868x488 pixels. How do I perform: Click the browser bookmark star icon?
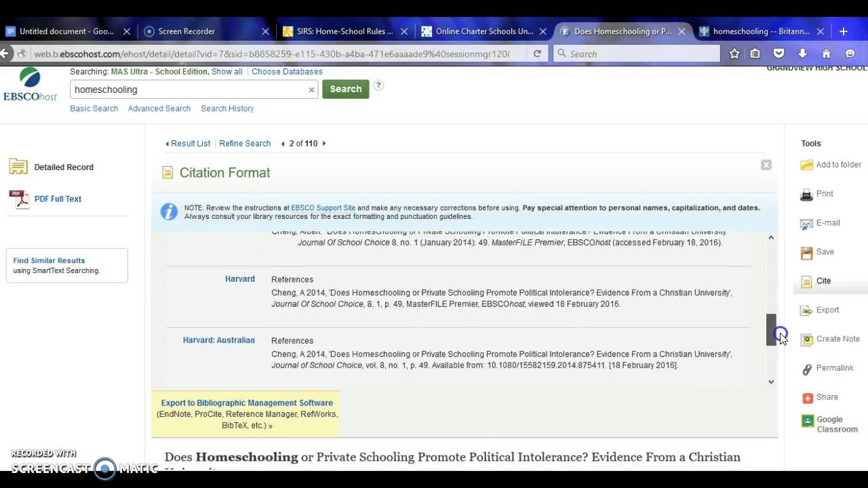734,54
